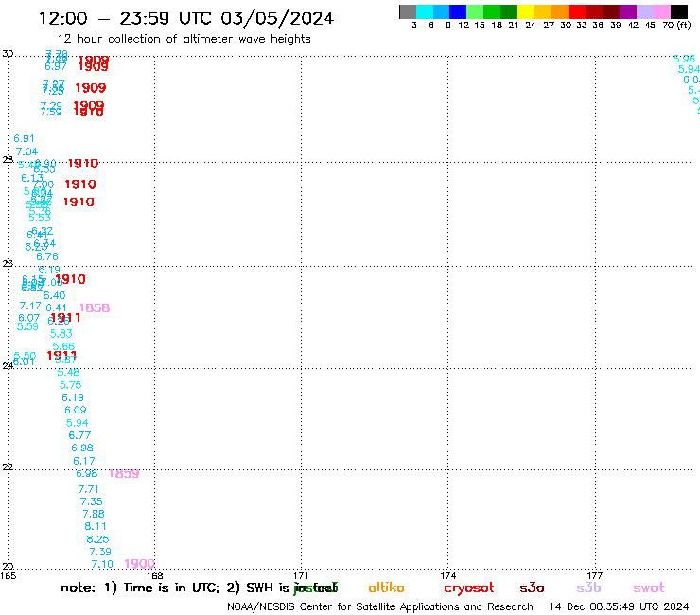Select the 5.53 wave height value
This screenshot has height=615, width=700.
click(40, 218)
